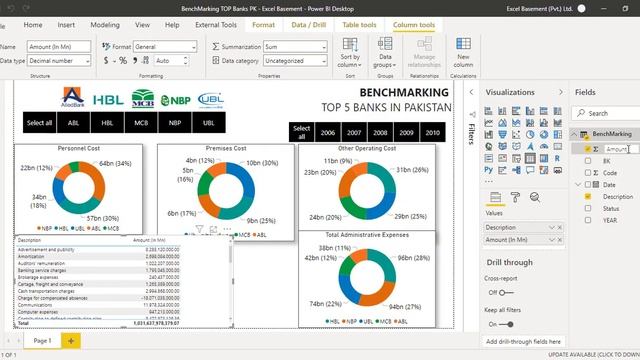Screen dimensions: 640x360
Task: Check the Date field checkbox
Action: [x=588, y=184]
